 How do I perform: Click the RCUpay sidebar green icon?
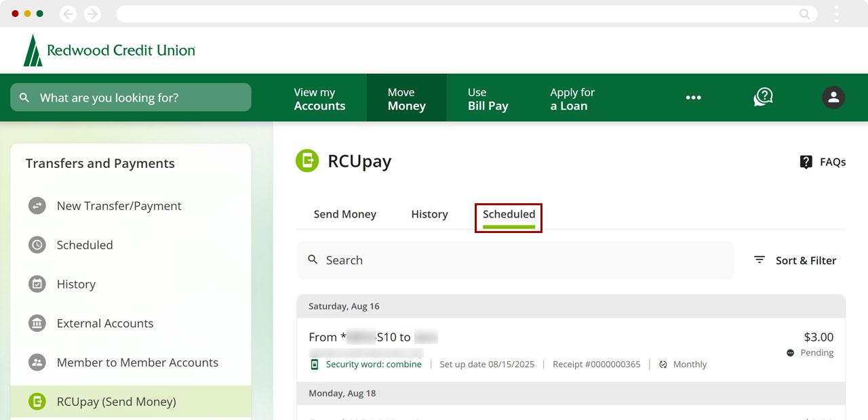[37, 402]
